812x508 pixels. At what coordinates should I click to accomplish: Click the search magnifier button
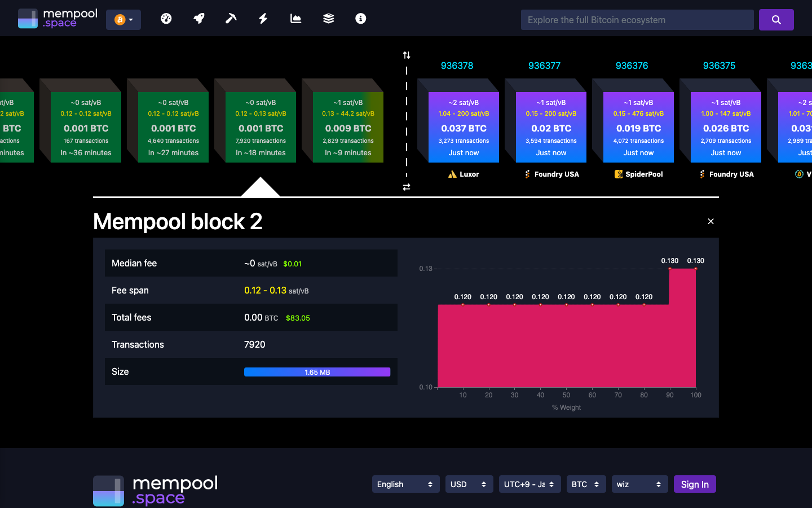776,19
